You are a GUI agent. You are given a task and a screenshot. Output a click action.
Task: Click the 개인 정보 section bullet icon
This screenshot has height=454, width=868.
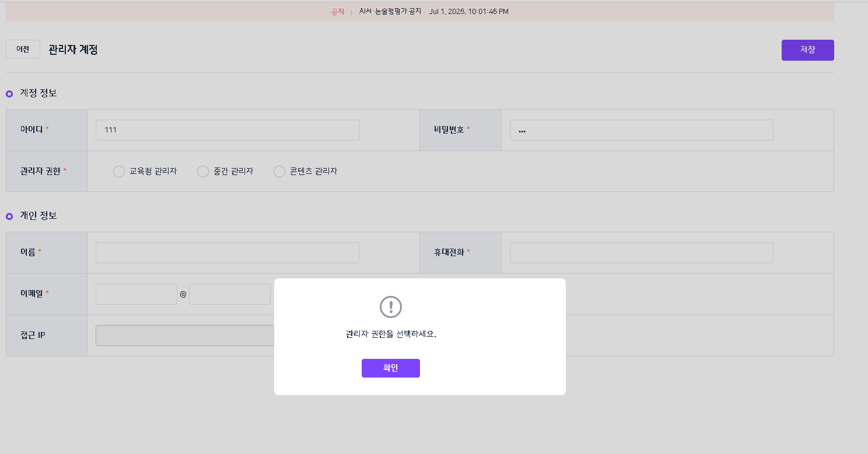coord(9,216)
